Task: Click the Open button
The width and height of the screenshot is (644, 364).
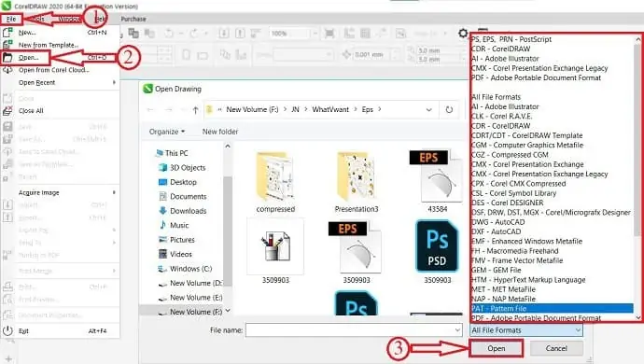Action: (497, 348)
